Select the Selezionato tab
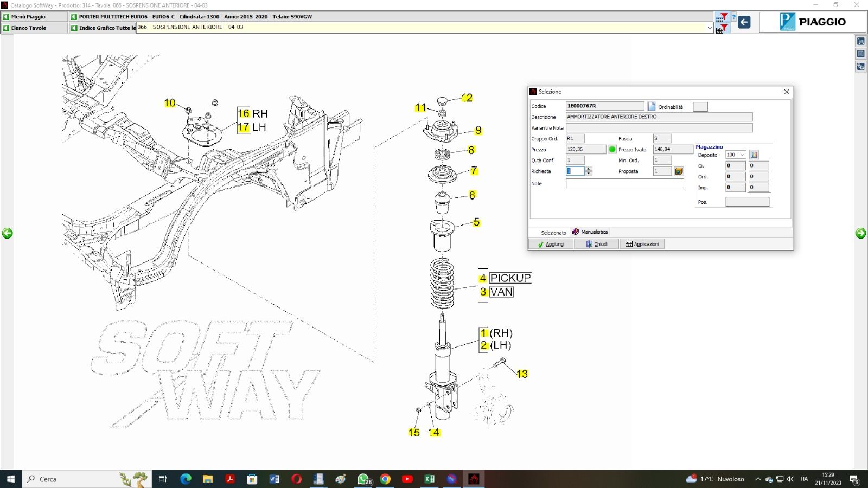The image size is (868, 488). coord(553,233)
